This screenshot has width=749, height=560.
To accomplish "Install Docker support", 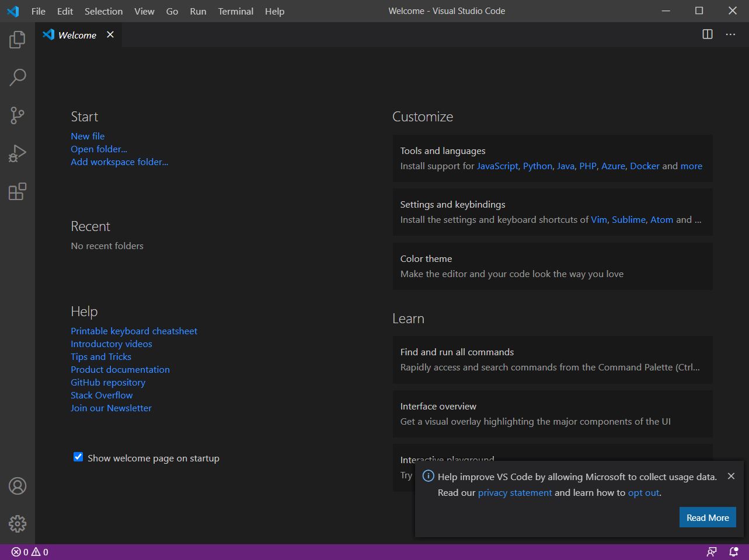I will point(645,166).
